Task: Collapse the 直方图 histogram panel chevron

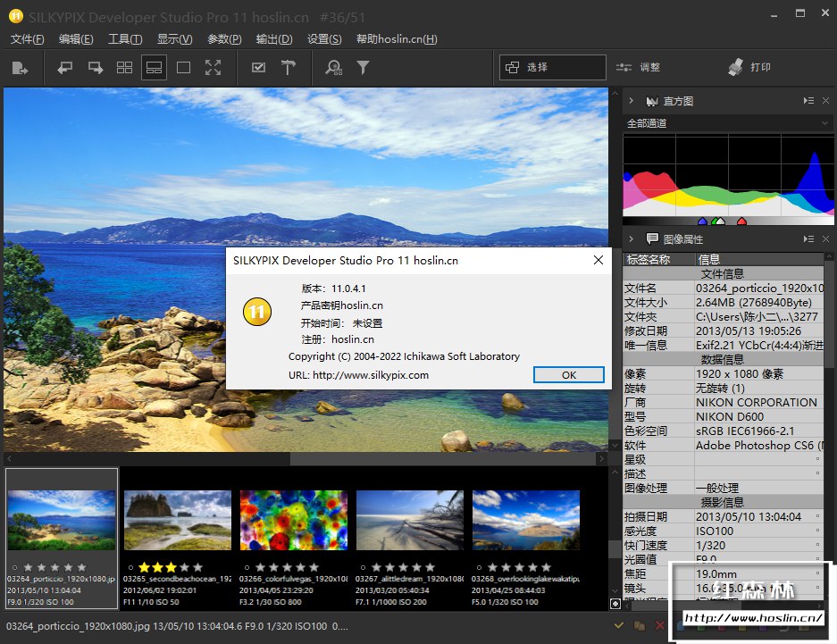Action: 631,101
